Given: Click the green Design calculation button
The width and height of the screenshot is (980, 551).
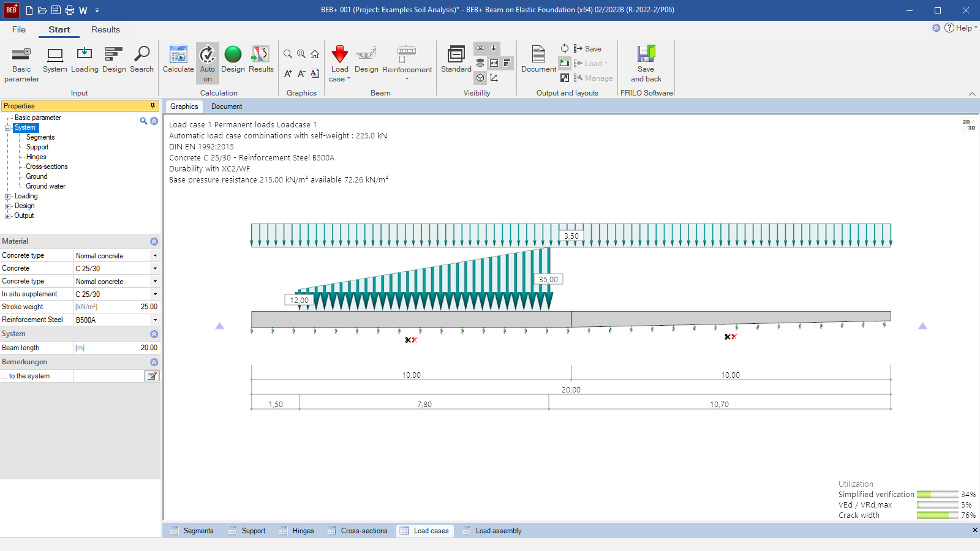Looking at the screenshot, I should (x=233, y=59).
